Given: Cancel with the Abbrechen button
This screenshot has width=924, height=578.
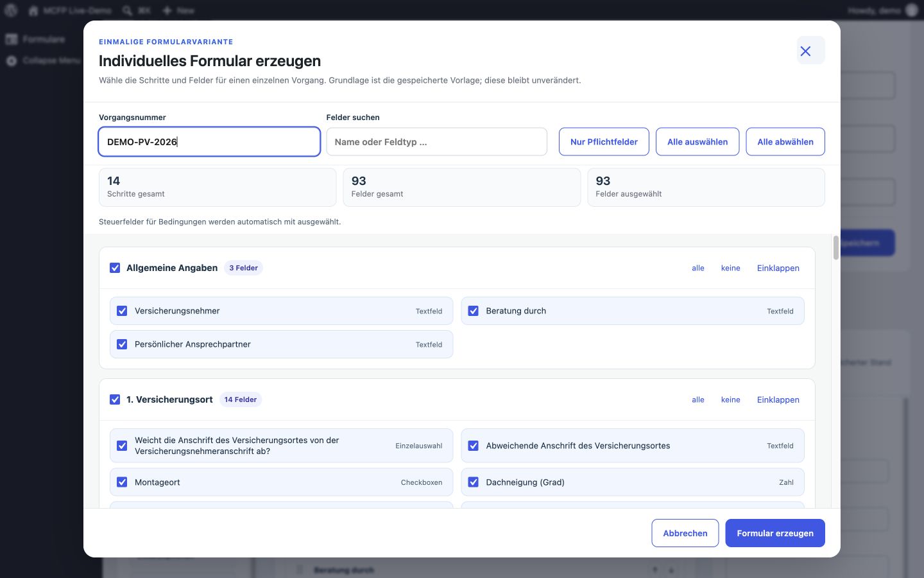Looking at the screenshot, I should (x=685, y=533).
